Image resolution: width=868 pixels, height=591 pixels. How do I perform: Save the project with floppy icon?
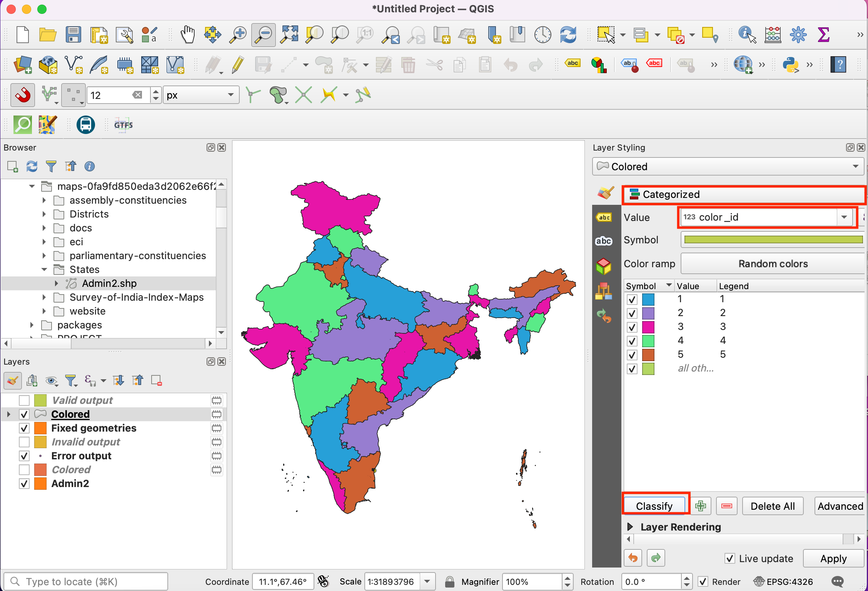(x=73, y=35)
